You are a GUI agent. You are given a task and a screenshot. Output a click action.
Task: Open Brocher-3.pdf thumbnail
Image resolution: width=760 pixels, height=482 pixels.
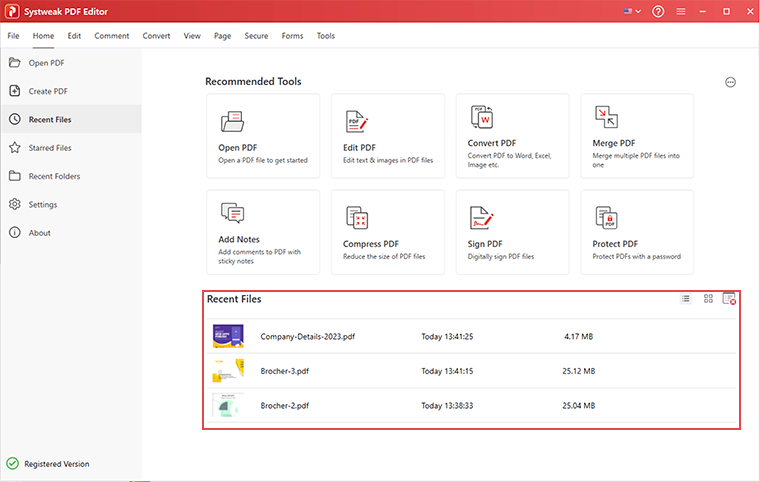click(228, 370)
